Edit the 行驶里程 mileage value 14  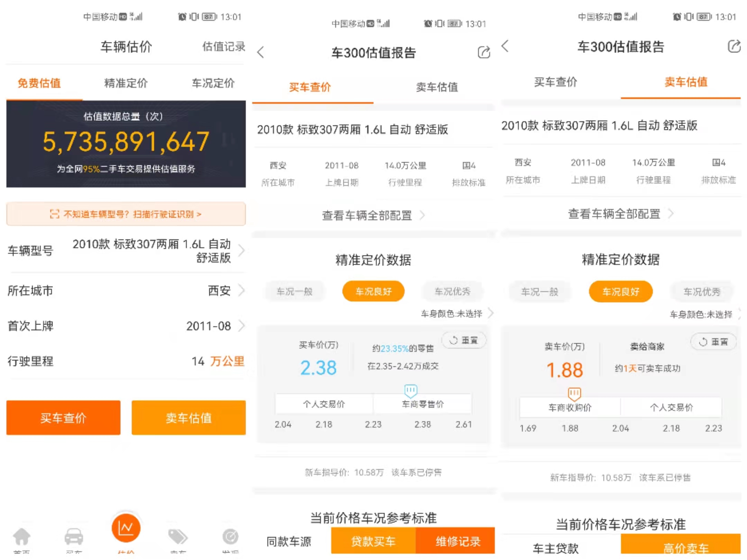point(198,361)
